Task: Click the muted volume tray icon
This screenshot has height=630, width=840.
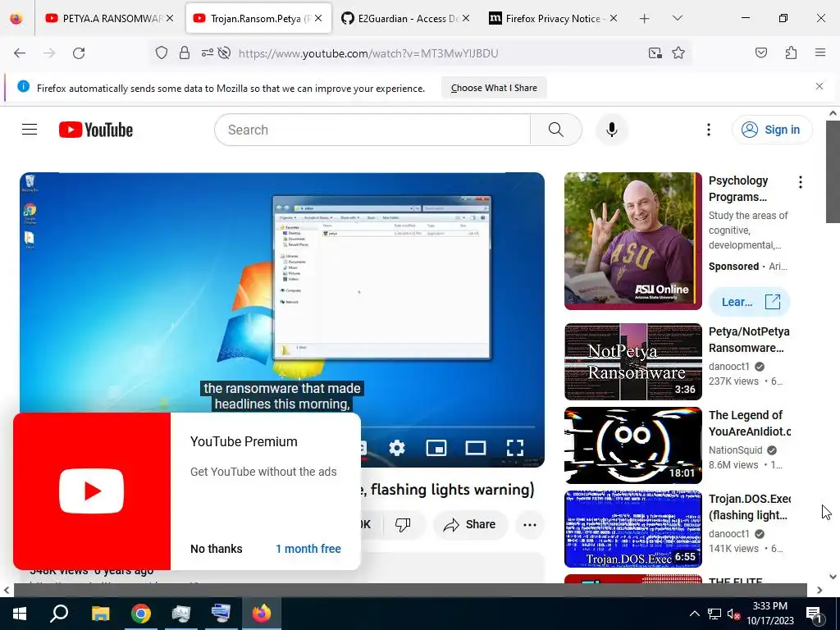Action: pos(733,614)
